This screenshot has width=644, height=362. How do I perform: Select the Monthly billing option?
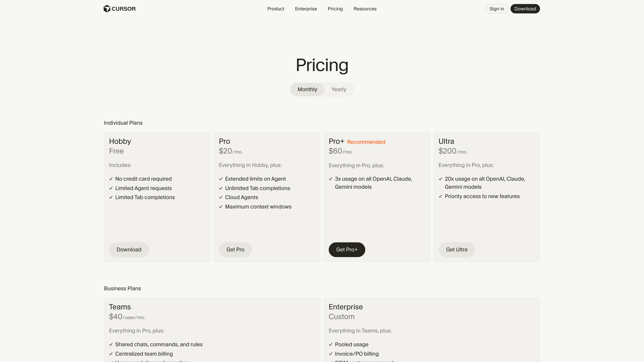point(307,89)
